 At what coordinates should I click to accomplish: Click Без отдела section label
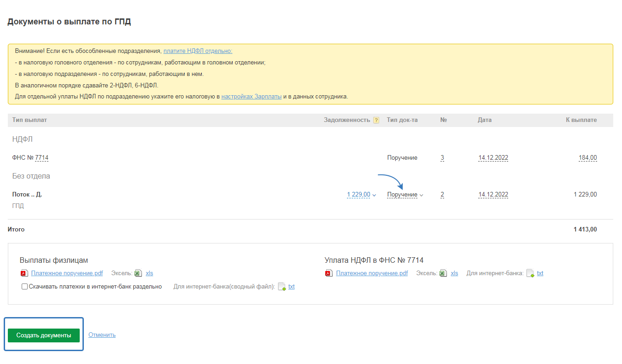[31, 176]
